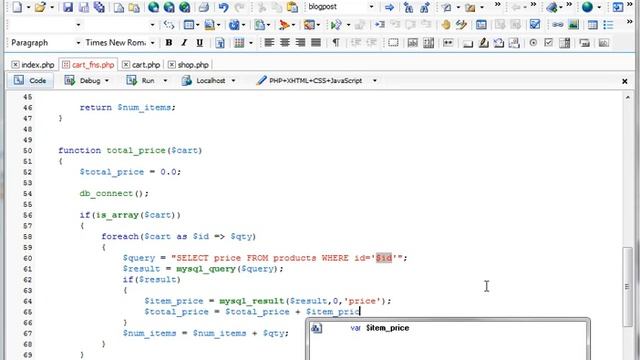The height and width of the screenshot is (360, 640).
Task: Switch to the cart.php tab
Action: (x=146, y=65)
